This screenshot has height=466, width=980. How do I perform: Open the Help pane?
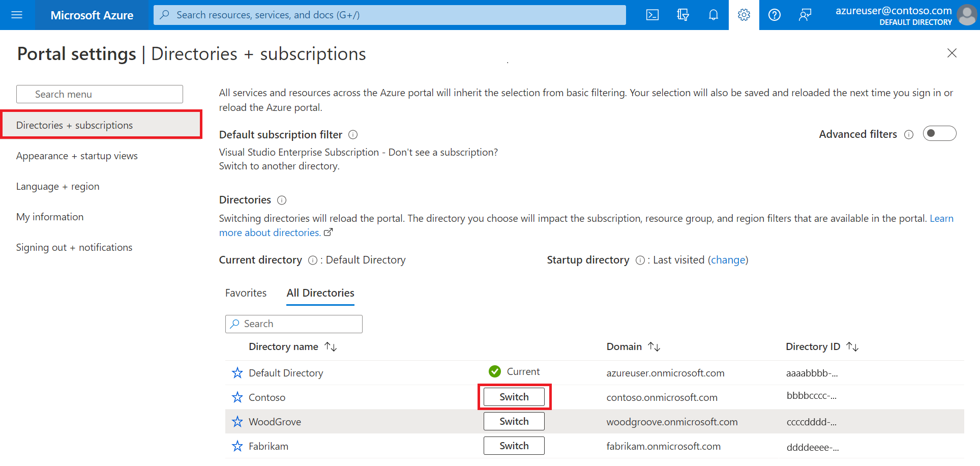point(774,15)
